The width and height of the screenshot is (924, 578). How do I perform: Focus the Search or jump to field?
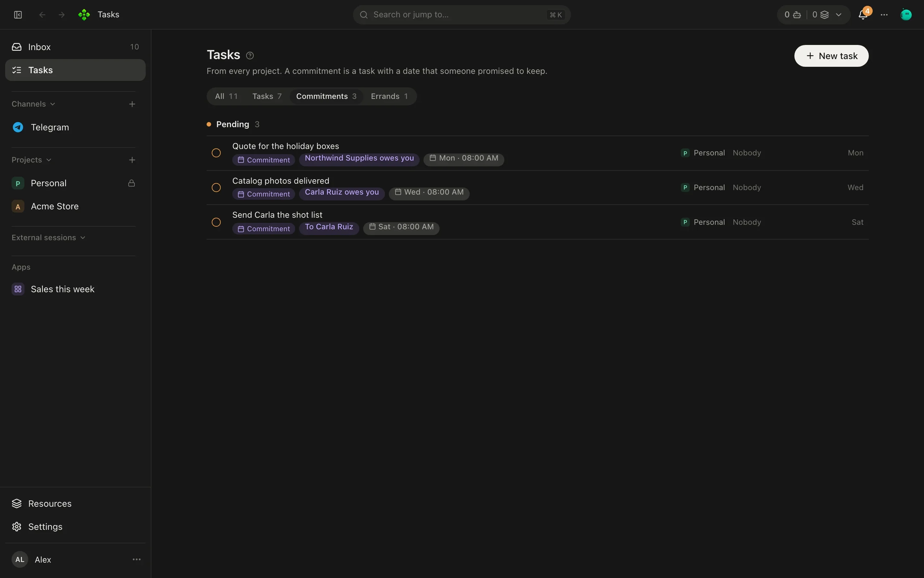pos(462,14)
